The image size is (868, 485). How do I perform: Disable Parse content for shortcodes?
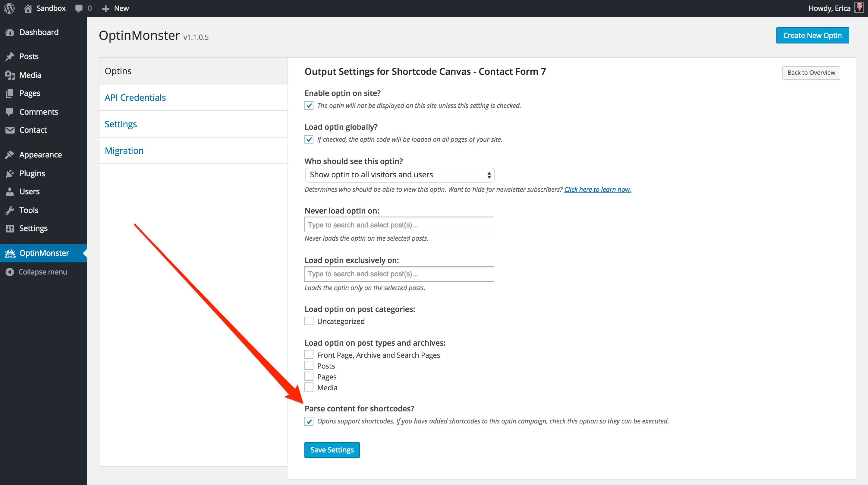tap(309, 421)
